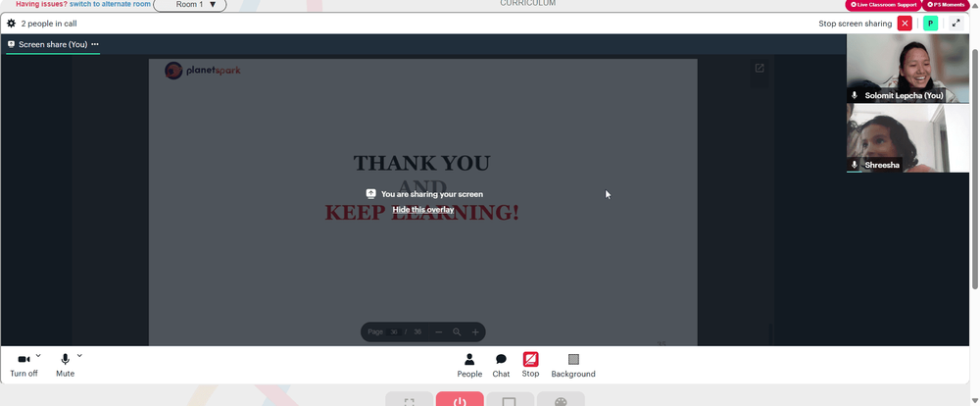Zoom out the slide with minus icon
Image resolution: width=980 pixels, height=406 pixels.
439,332
